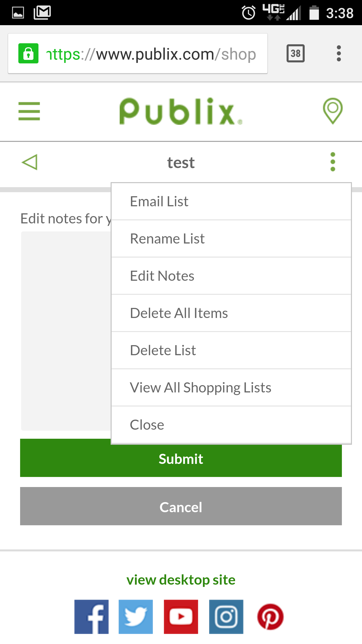Select Email List from the menu
The image size is (362, 644).
pyautogui.click(x=231, y=202)
